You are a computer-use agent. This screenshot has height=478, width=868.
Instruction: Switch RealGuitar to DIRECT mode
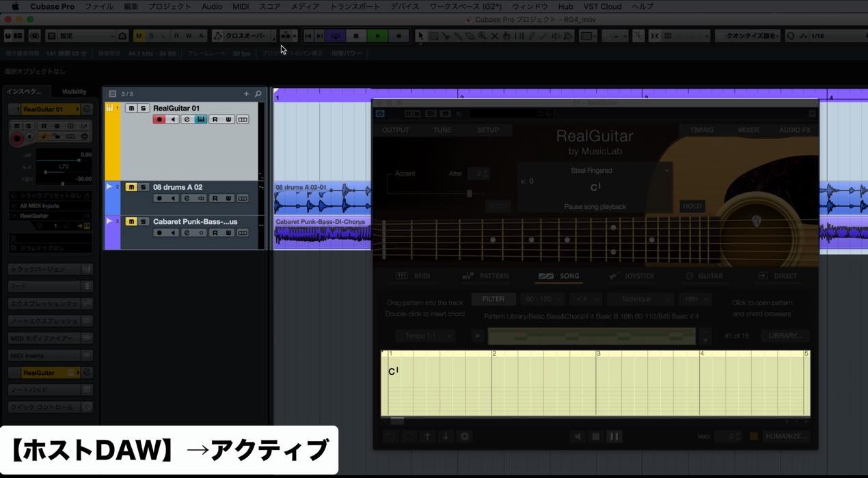tap(777, 276)
